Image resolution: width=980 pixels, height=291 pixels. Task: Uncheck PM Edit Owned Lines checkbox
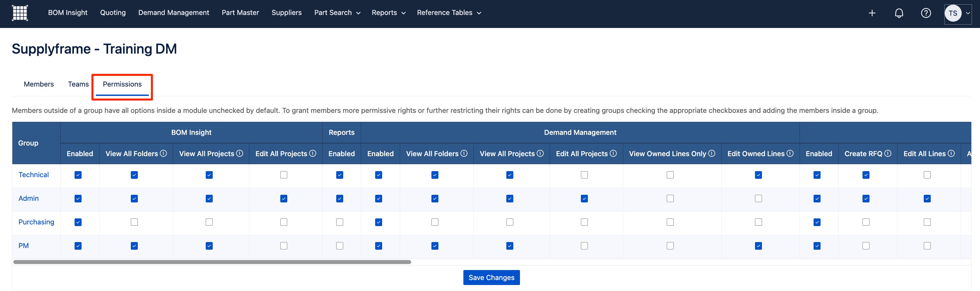click(759, 246)
